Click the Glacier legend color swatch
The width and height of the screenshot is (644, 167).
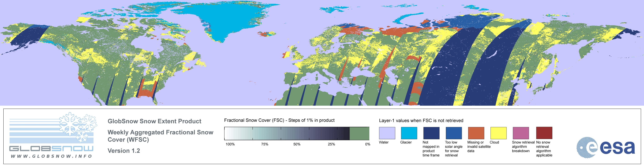(x=409, y=133)
